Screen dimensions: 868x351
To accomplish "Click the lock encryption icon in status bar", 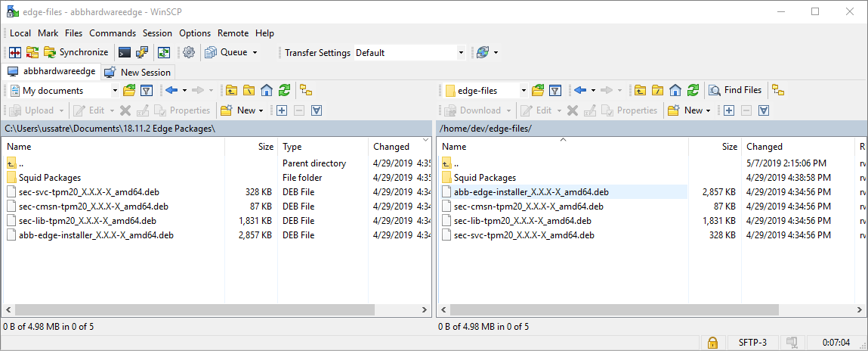I will (x=712, y=342).
